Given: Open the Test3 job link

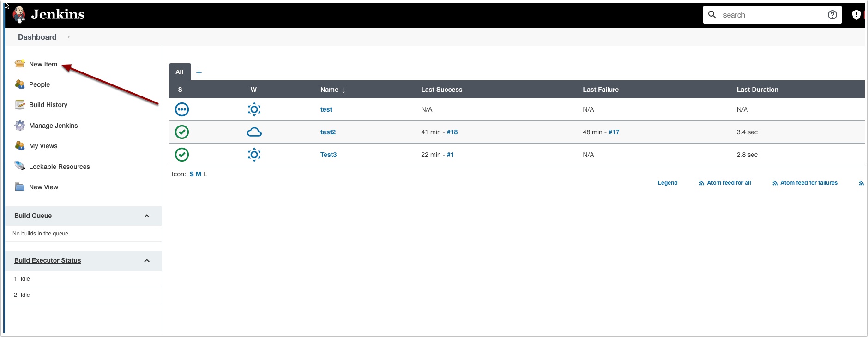Looking at the screenshot, I should coord(328,155).
